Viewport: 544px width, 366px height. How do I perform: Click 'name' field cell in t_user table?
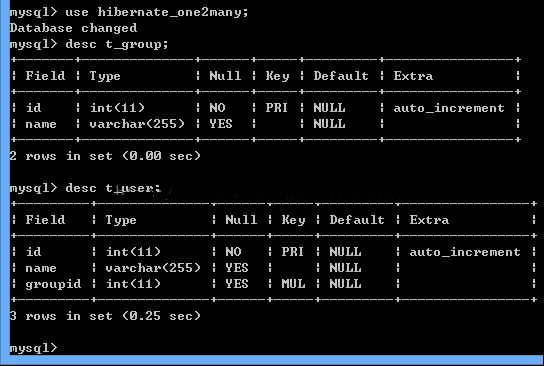coord(41,268)
